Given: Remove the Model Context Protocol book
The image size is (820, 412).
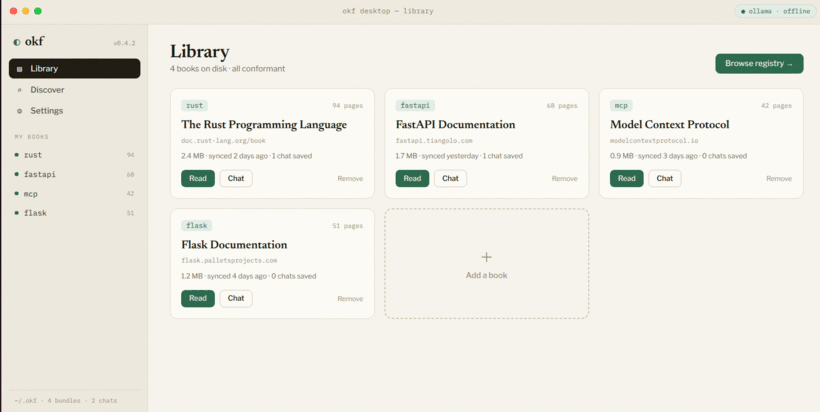Looking at the screenshot, I should tap(779, 179).
